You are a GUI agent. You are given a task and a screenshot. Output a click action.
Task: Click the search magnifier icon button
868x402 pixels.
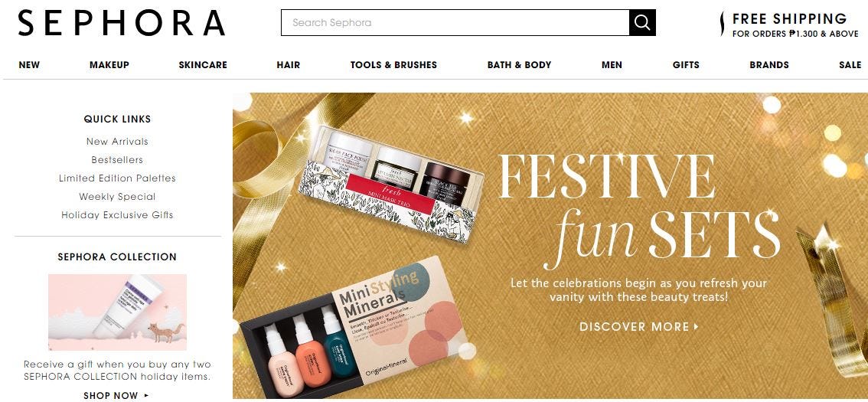click(x=642, y=23)
